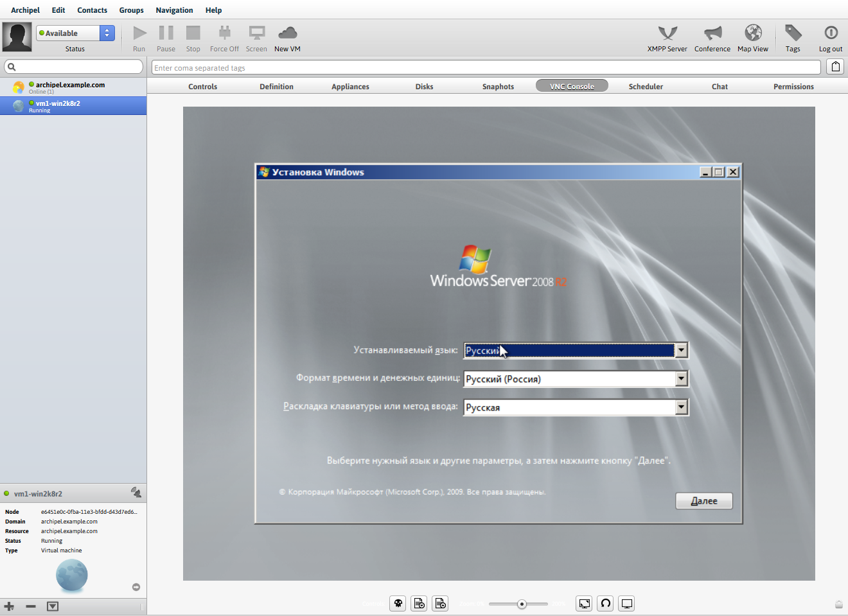Open the roster filter dropdown in the bottom bar
Screen dimensions: 848x616
tap(53, 606)
